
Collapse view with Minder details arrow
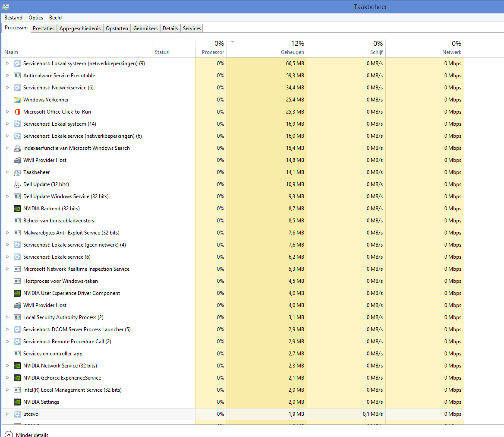9,434
